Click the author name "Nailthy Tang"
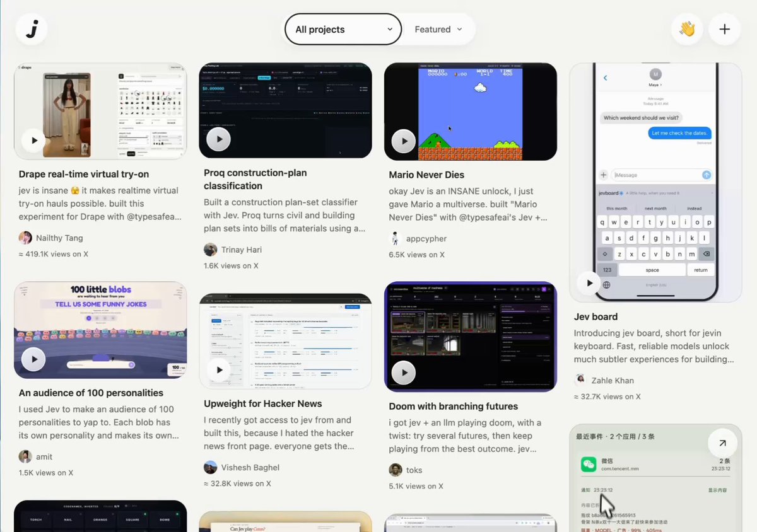The height and width of the screenshot is (532, 757). click(60, 238)
